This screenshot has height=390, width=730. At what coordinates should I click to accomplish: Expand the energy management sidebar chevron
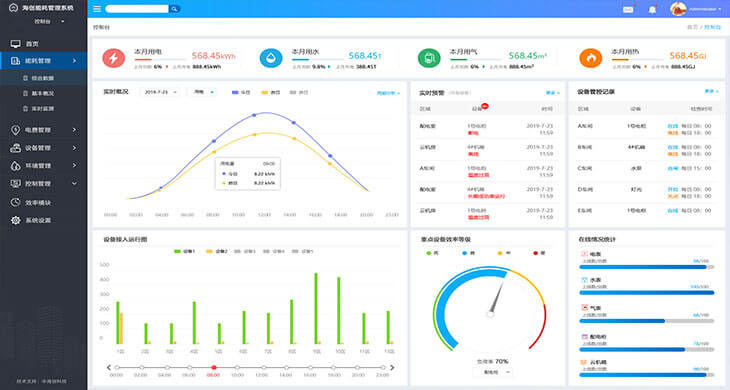[x=74, y=61]
